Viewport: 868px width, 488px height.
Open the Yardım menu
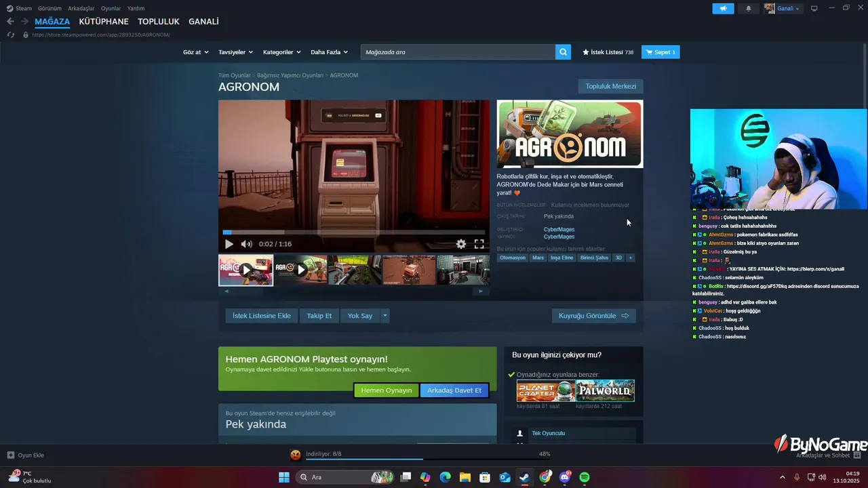pyautogui.click(x=136, y=8)
